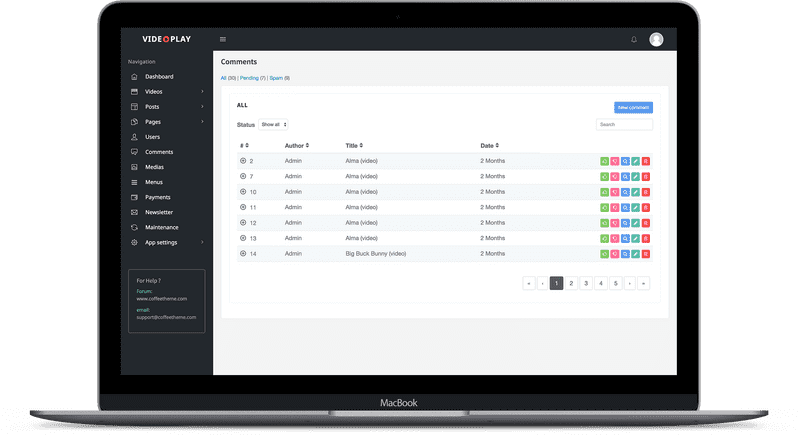Viewport: 800px width, 435px height.
Task: Edit comment 10 with pencil icon
Action: pos(635,192)
